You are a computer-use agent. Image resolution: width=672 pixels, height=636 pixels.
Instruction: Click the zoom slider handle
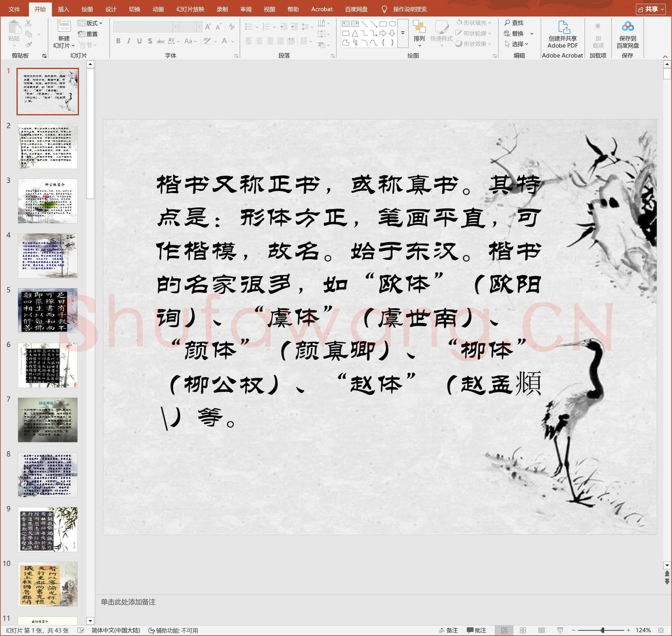coord(603,630)
